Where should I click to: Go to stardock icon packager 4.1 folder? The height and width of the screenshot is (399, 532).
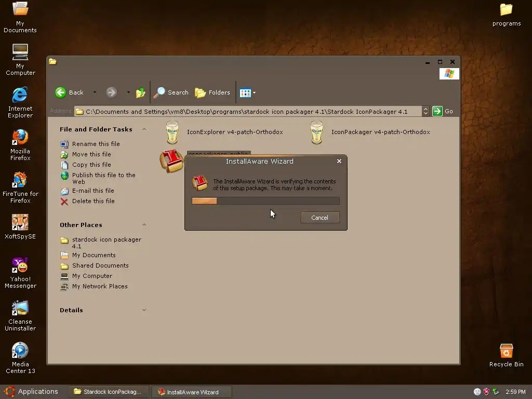[101, 243]
